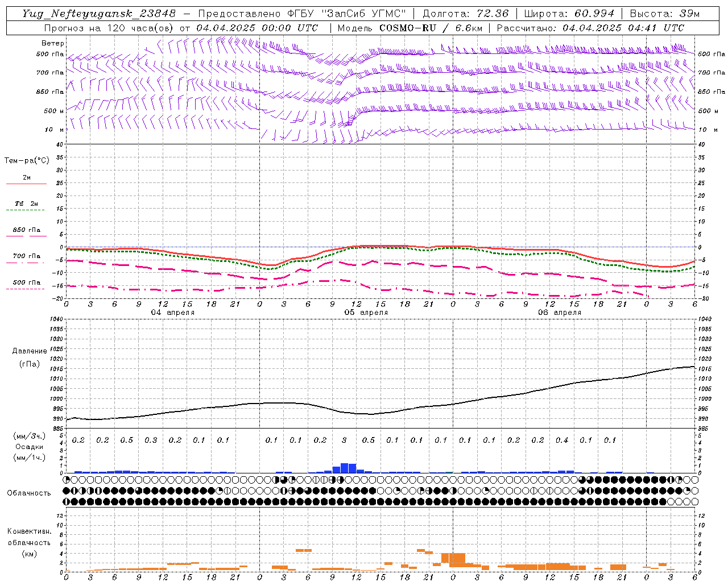Click the 04 апреля date label

tap(172, 313)
